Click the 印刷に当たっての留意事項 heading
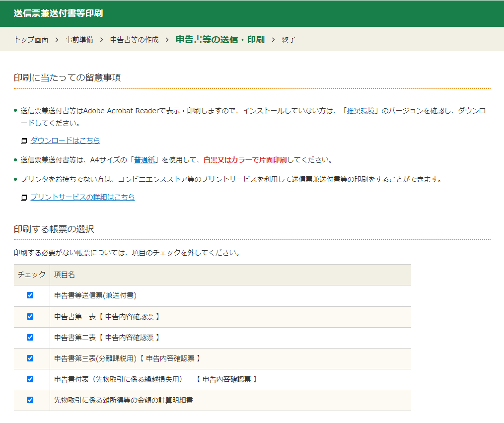504x423 pixels. [67, 77]
